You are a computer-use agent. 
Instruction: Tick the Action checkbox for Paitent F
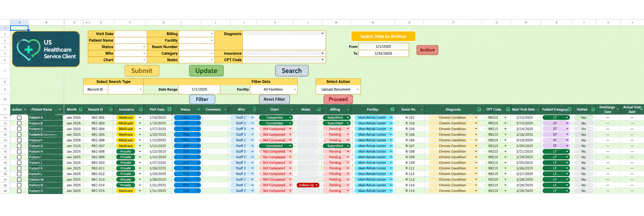(x=19, y=140)
